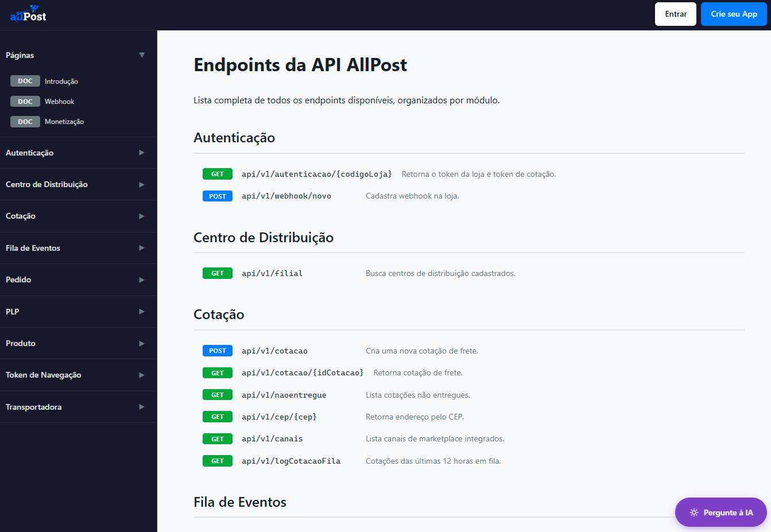Screen dimensions: 771x532
Task: Open api/v1/autenticacao/{codigoLoja} endpoint
Action: click(x=317, y=174)
